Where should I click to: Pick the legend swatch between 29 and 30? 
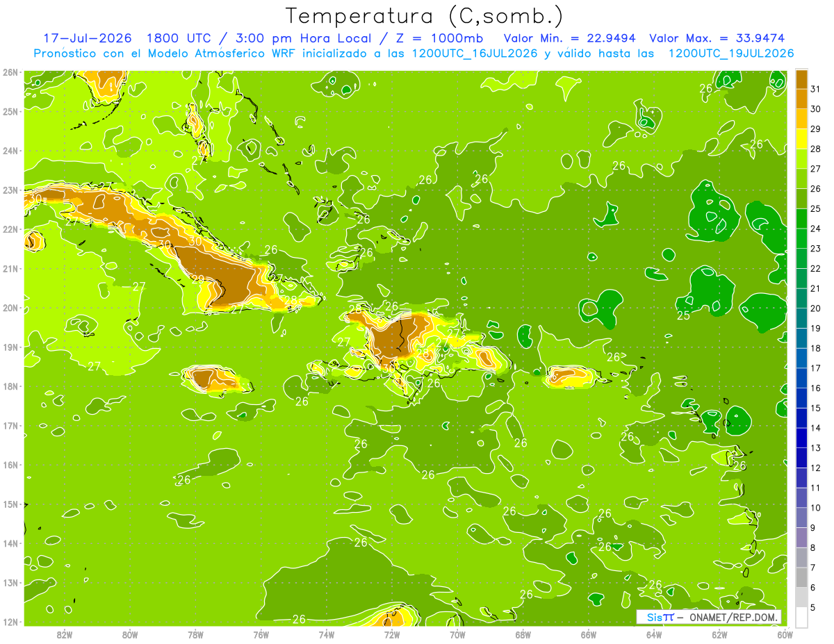(802, 119)
